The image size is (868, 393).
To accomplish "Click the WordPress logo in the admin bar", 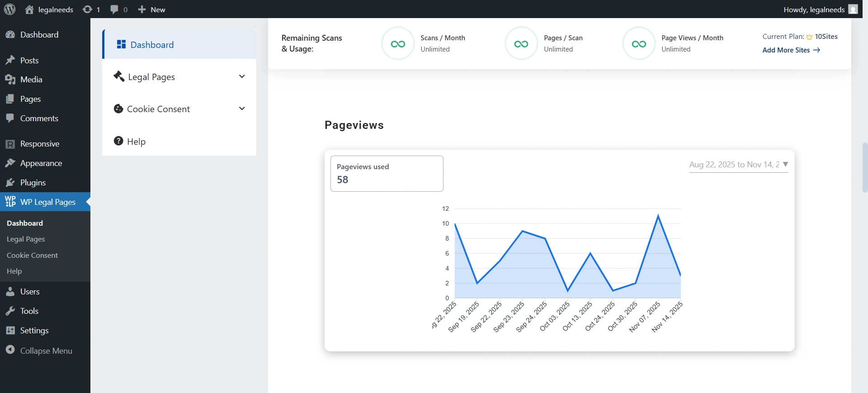I will 9,9.
